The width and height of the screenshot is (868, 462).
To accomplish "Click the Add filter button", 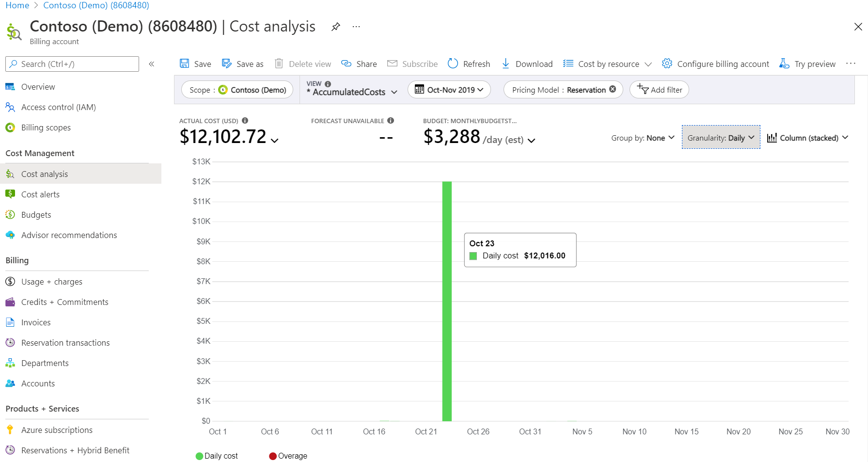I will coord(659,90).
